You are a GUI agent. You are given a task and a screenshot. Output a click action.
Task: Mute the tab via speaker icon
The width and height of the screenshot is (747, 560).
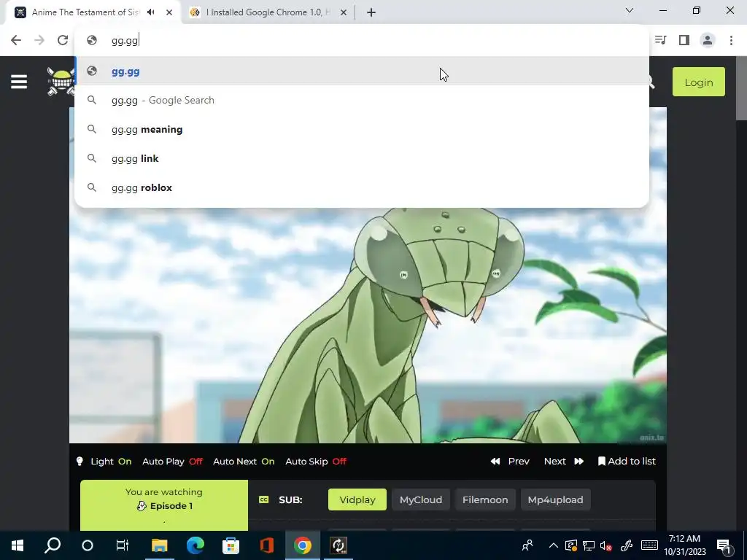151,12
